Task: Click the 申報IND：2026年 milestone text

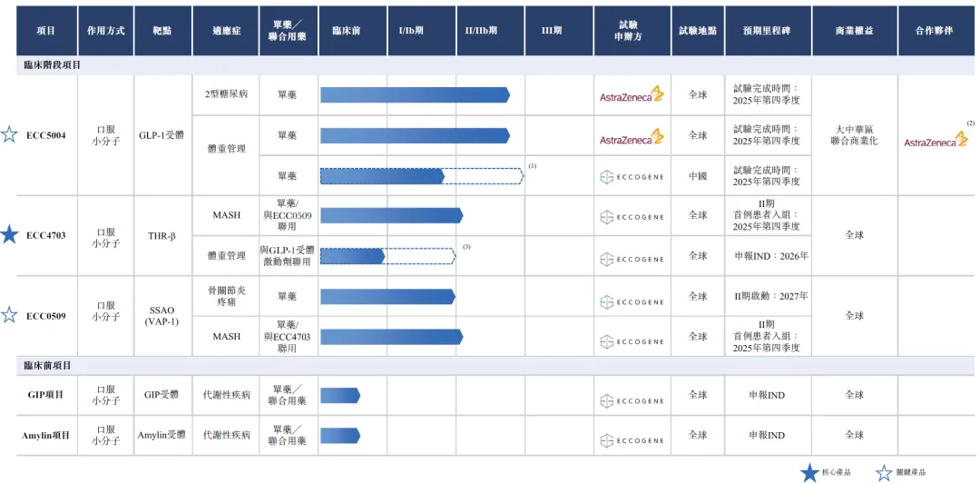Action: pos(771,256)
